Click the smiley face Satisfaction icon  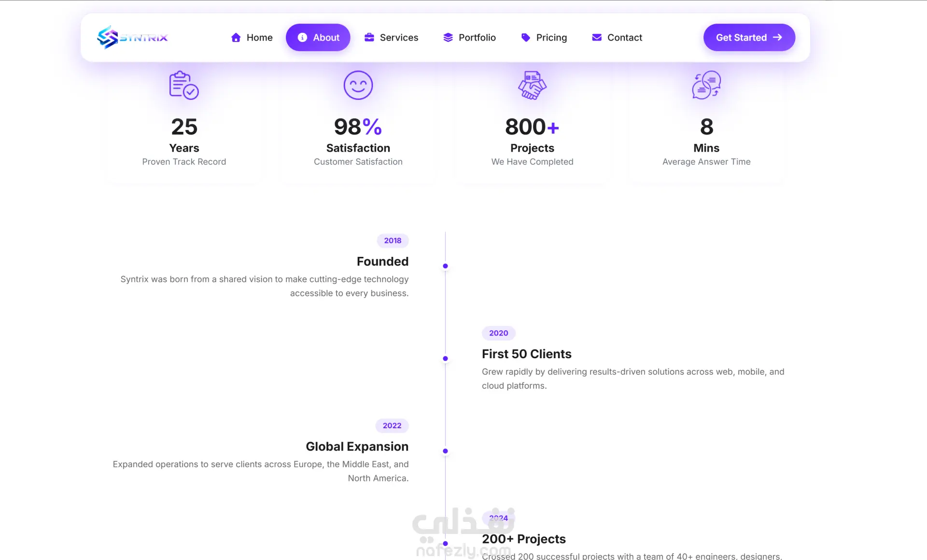[358, 85]
